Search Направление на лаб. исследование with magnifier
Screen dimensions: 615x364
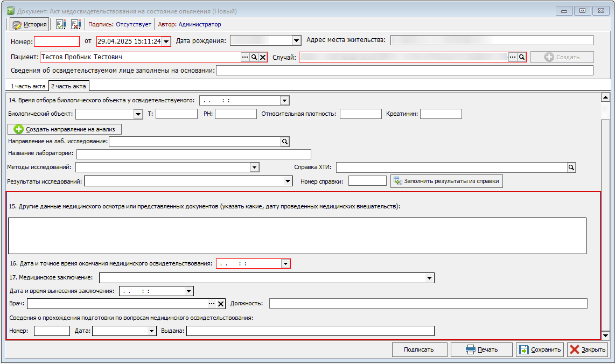click(285, 142)
